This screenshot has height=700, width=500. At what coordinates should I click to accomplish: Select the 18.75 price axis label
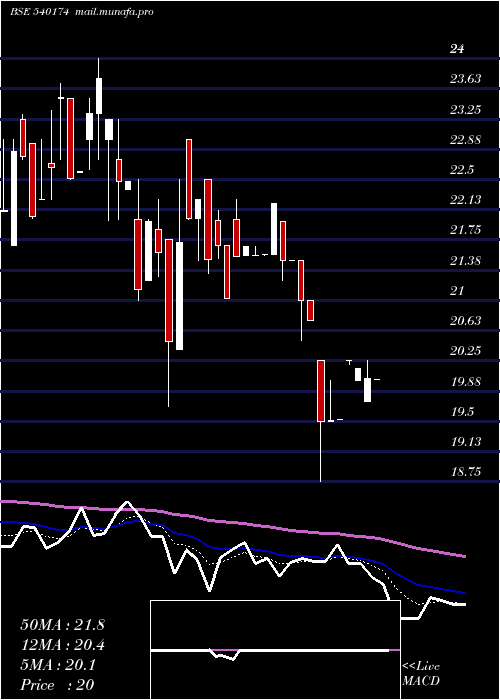pos(465,472)
